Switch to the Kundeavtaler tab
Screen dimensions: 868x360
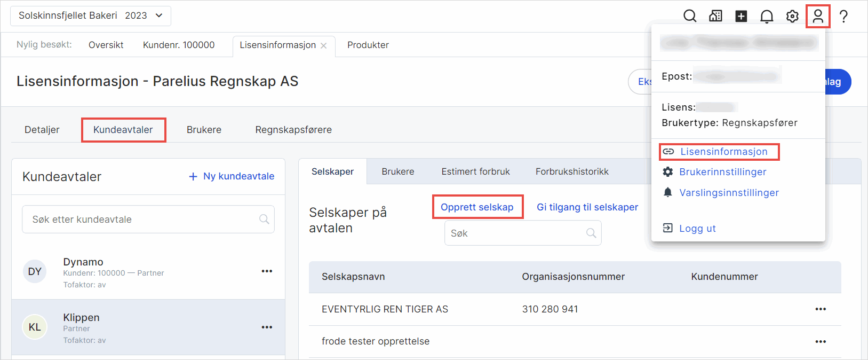coord(123,130)
